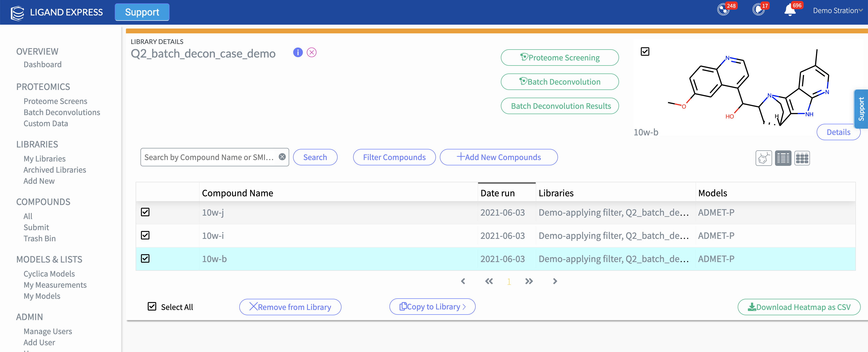Clear the compound search field icon

[282, 157]
